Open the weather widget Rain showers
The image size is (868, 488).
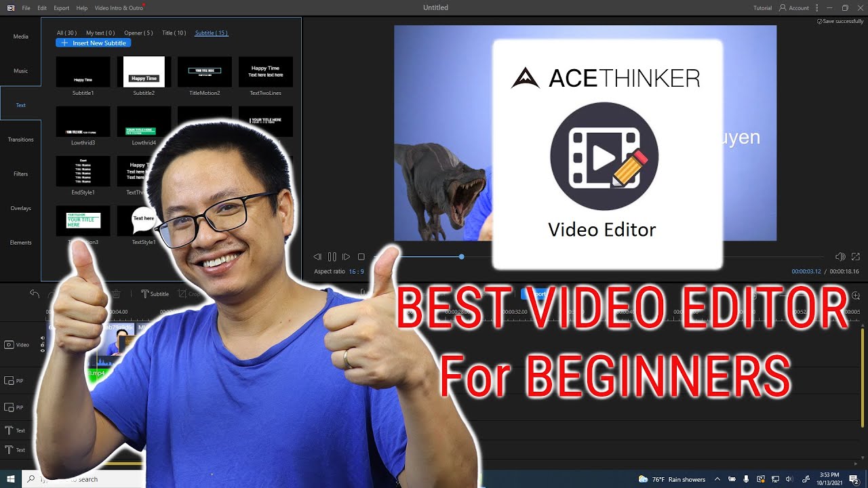click(672, 479)
